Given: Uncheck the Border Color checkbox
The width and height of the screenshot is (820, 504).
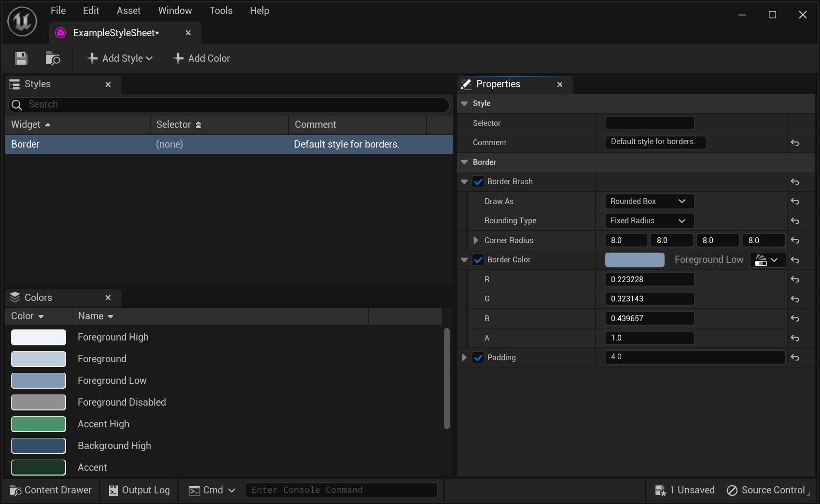Looking at the screenshot, I should (x=478, y=259).
